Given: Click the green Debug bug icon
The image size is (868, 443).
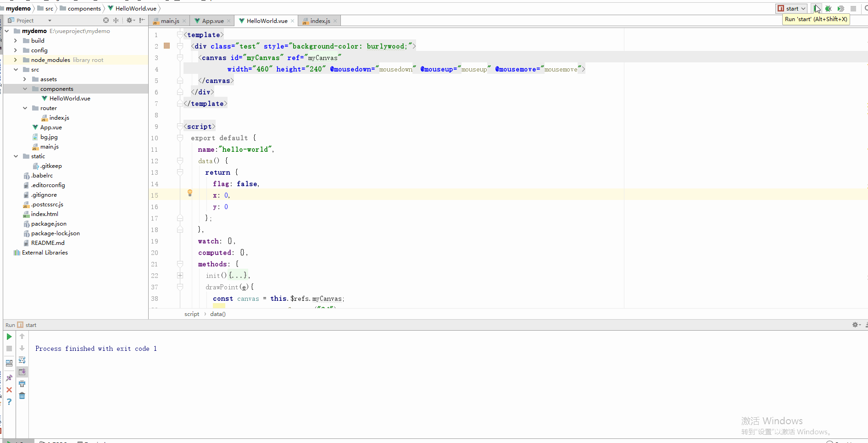Looking at the screenshot, I should tap(829, 9).
